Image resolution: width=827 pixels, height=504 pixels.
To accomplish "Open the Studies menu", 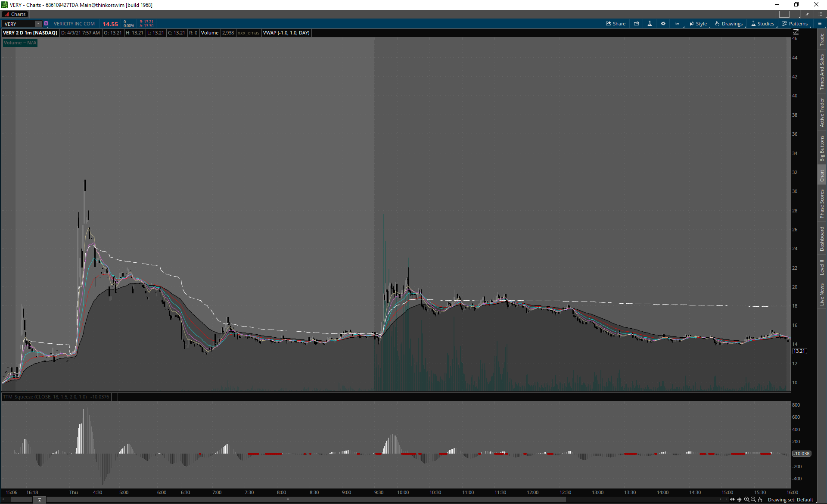I will pos(762,24).
